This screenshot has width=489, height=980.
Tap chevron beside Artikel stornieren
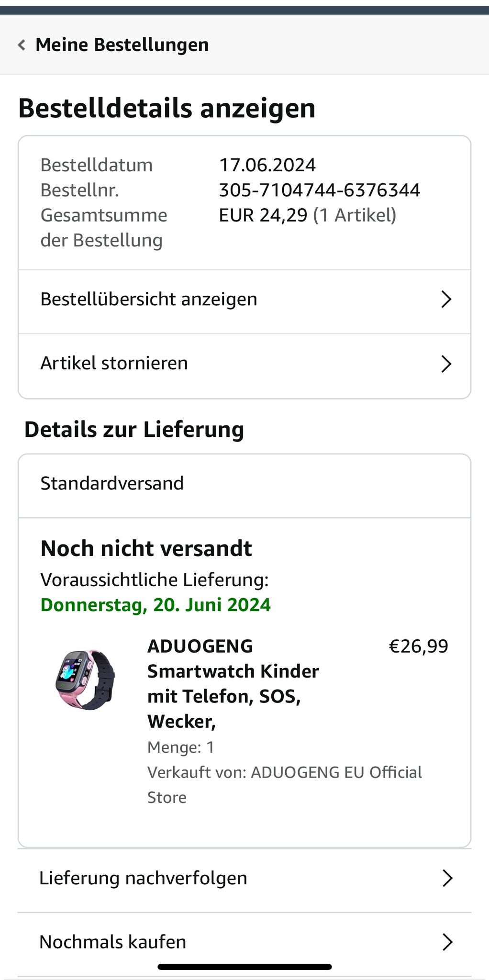pyautogui.click(x=446, y=364)
